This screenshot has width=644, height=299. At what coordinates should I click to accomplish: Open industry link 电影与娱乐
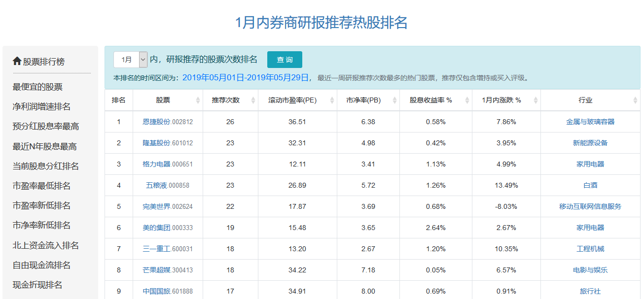[x=590, y=270]
